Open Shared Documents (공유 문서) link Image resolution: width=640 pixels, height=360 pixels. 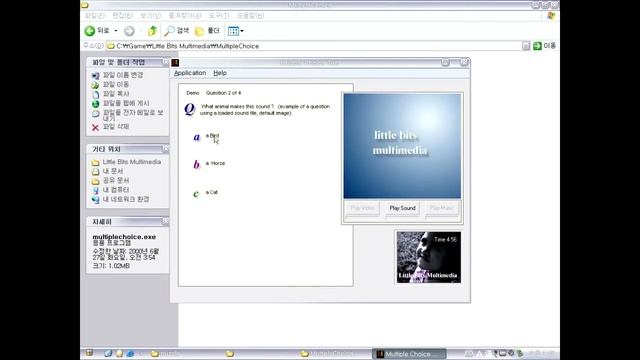coord(116,180)
